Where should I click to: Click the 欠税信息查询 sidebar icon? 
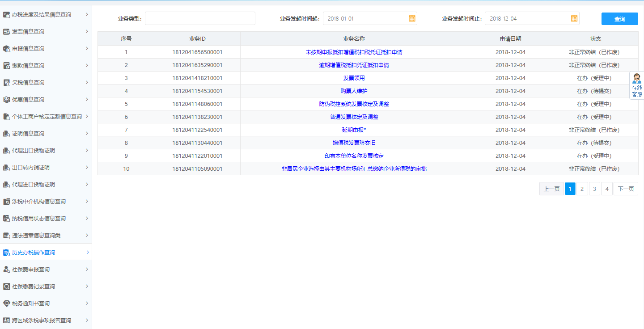(x=6, y=82)
